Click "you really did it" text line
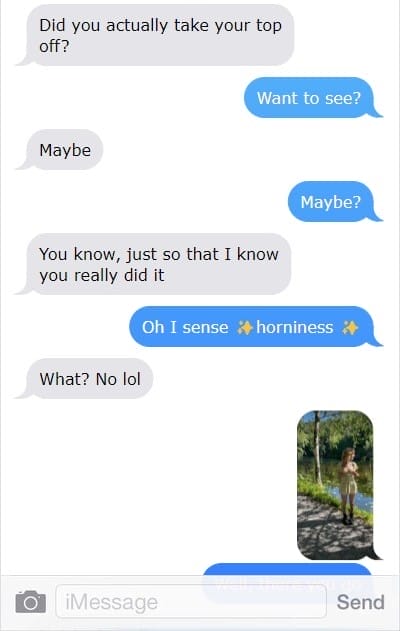Screen dimensions: 400x631 click(102, 276)
